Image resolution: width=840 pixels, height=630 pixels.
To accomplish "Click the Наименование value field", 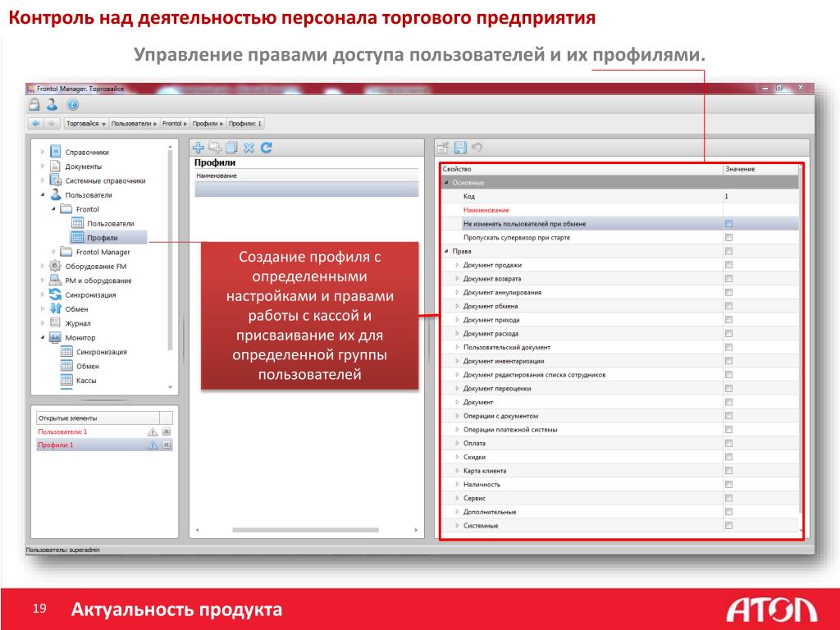I will click(x=760, y=210).
